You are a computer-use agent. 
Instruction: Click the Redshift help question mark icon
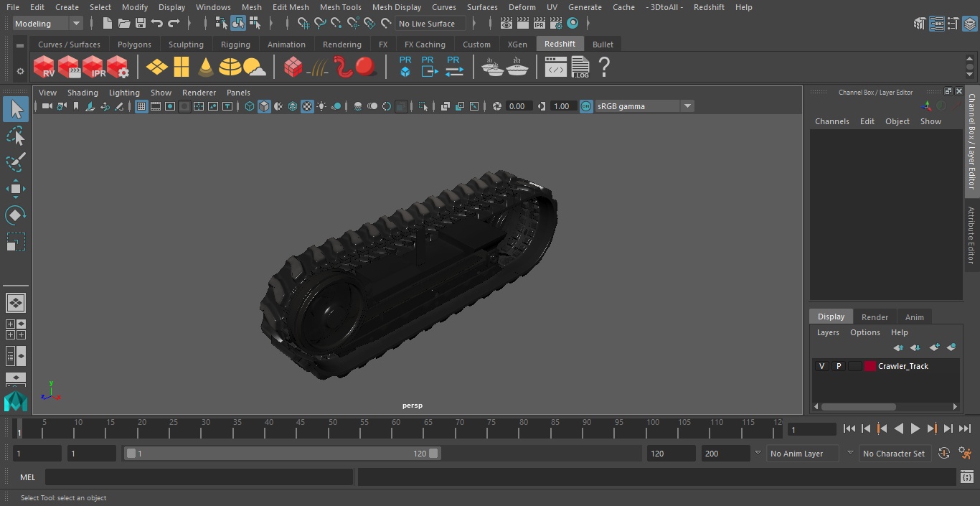point(604,67)
